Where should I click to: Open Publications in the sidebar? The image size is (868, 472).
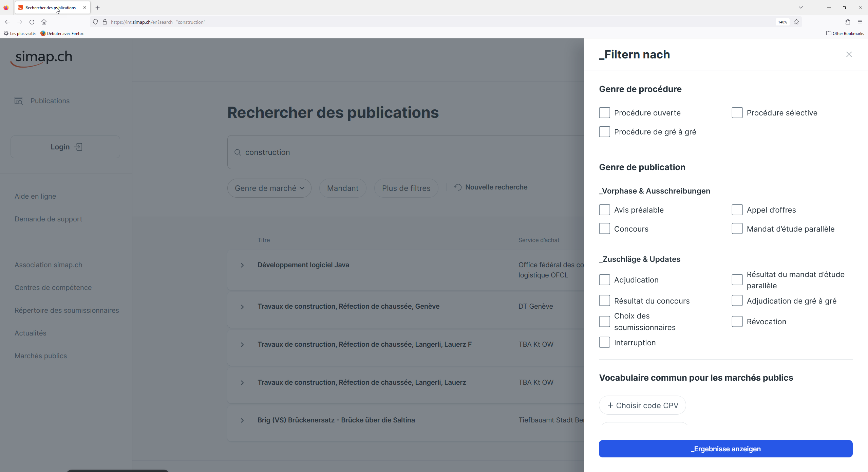point(50,101)
